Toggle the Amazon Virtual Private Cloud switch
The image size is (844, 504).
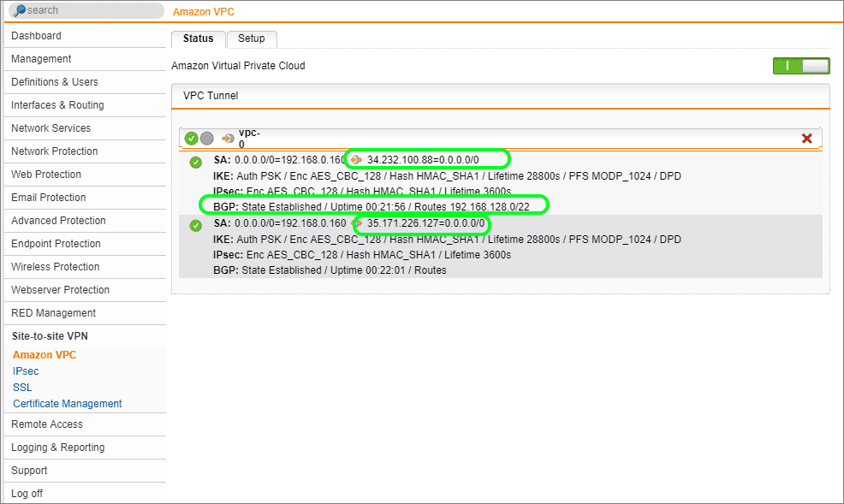[x=801, y=66]
